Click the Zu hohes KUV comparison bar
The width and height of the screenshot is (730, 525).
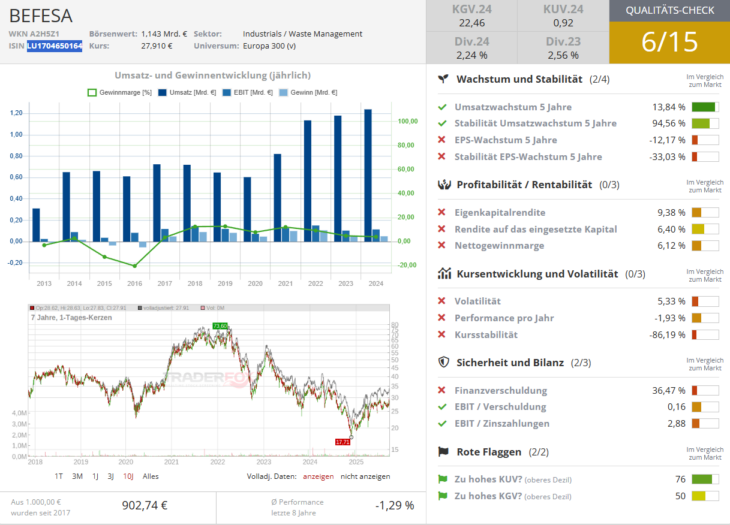(x=705, y=479)
